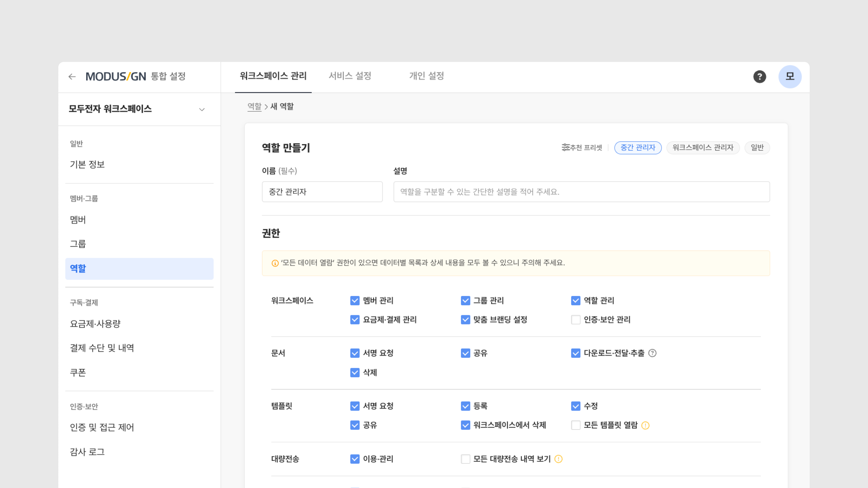Click the 설명 description input field
The image size is (868, 488).
[x=581, y=192]
